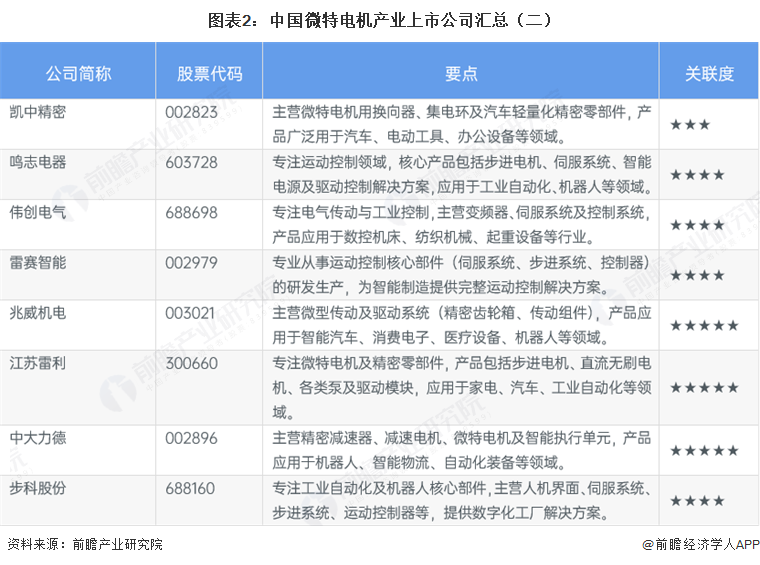
Task: Select company name 步科股份
Action: click(38, 488)
